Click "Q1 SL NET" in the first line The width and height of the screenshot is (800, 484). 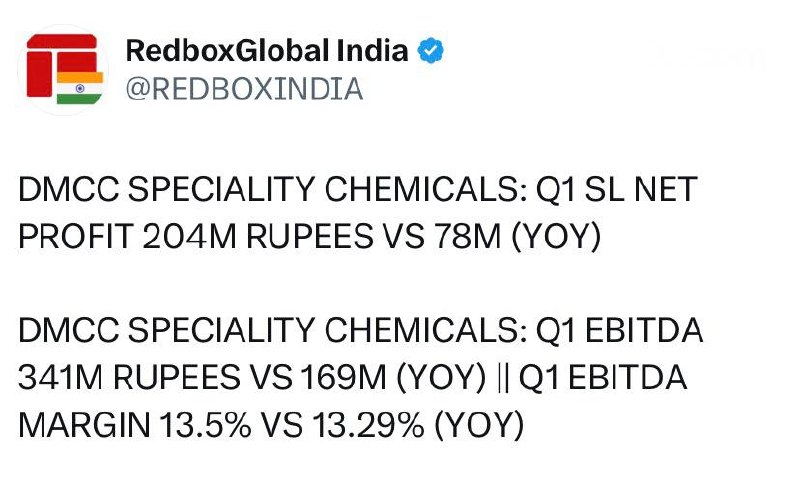coord(617,189)
